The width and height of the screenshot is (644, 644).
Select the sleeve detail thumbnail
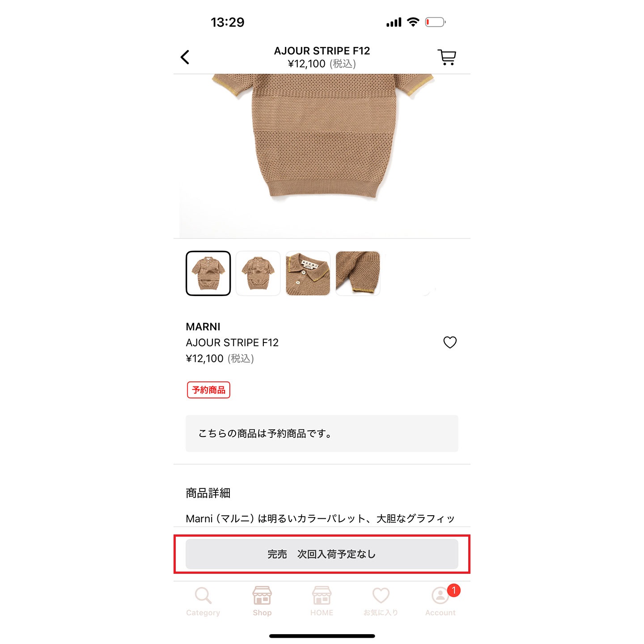(358, 273)
